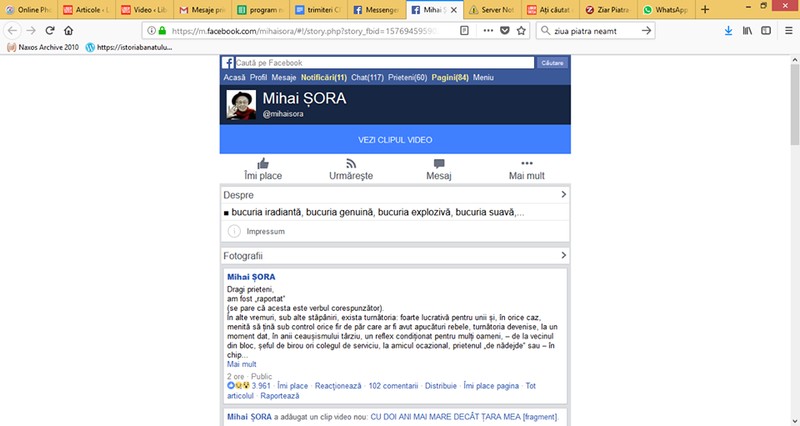Viewport: 800px width, 426px height.
Task: Go back using the browser back arrow
Action: 12,31
